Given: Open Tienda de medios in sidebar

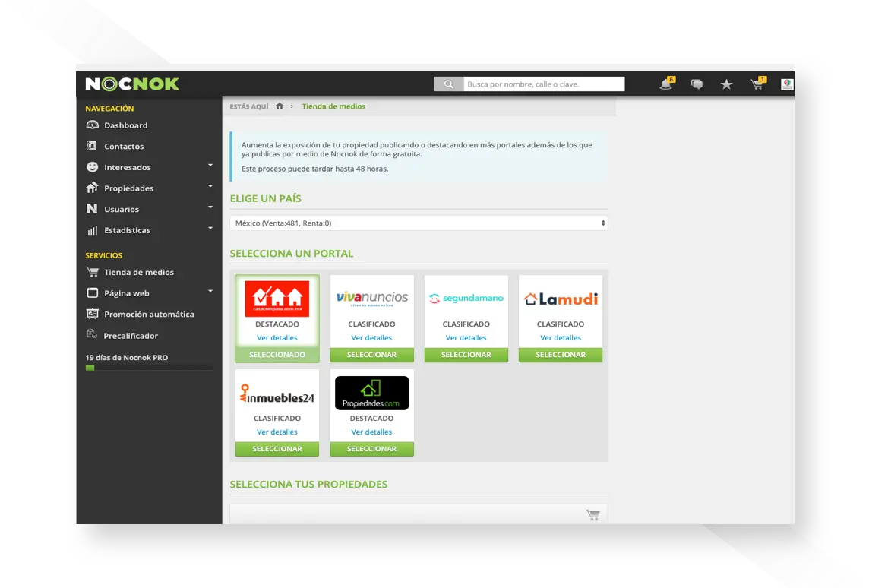Looking at the screenshot, I should (139, 272).
